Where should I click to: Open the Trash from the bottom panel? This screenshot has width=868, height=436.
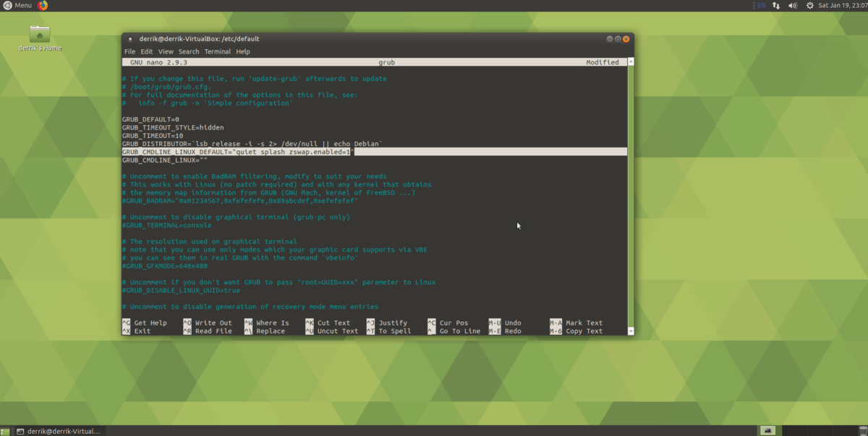863,429
